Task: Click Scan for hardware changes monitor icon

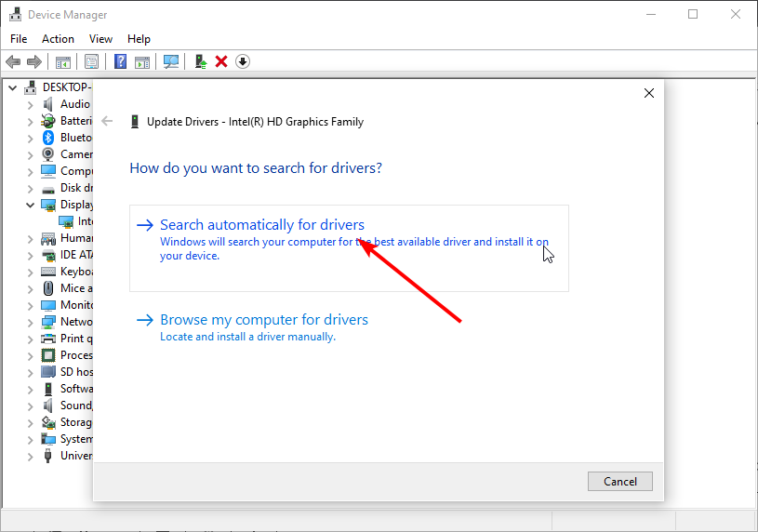Action: click(x=170, y=62)
